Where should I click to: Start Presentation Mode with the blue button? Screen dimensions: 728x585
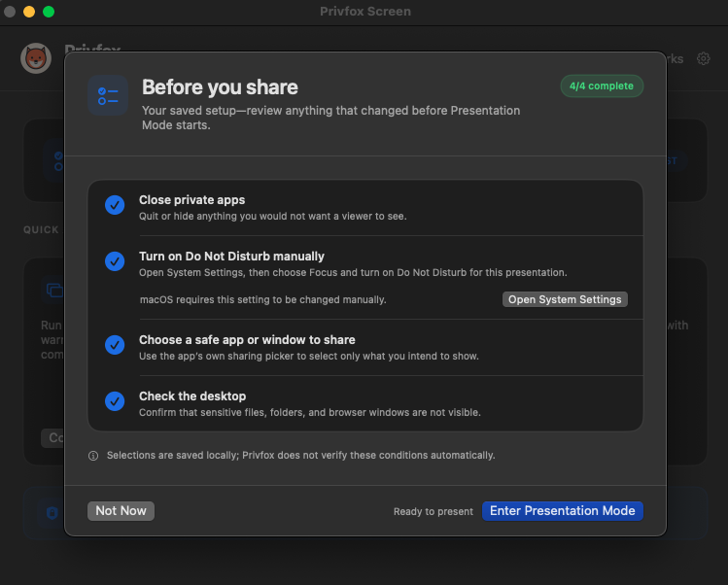click(x=562, y=511)
